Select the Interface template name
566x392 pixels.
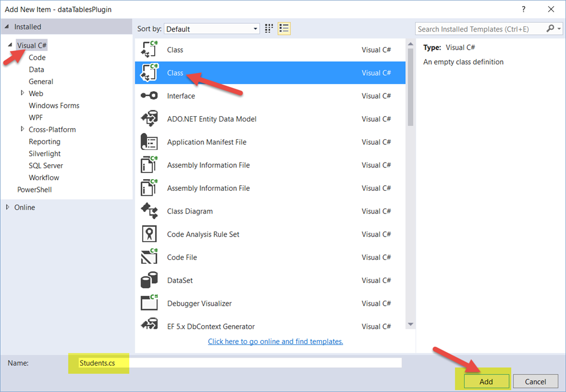pyautogui.click(x=181, y=96)
